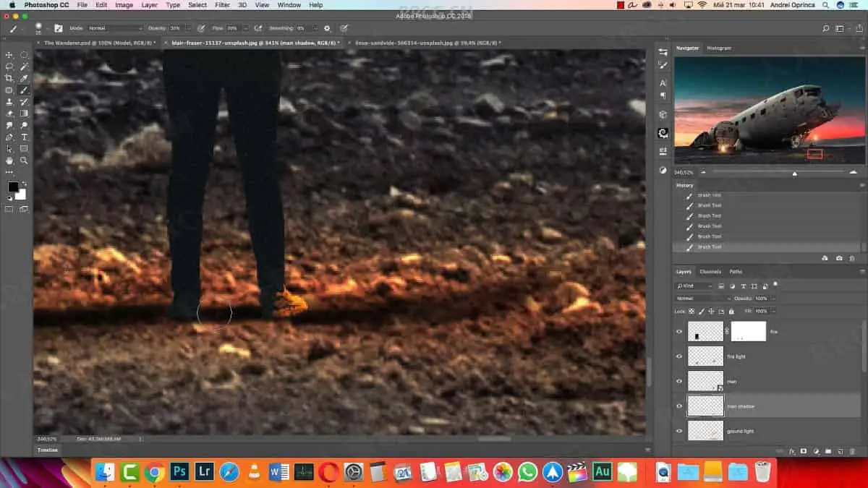Hide the fire layer
This screenshot has width=868, height=488.
[x=679, y=331]
